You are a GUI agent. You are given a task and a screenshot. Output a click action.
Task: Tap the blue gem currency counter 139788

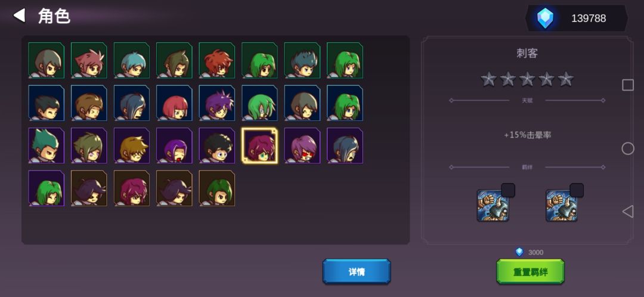pyautogui.click(x=576, y=18)
